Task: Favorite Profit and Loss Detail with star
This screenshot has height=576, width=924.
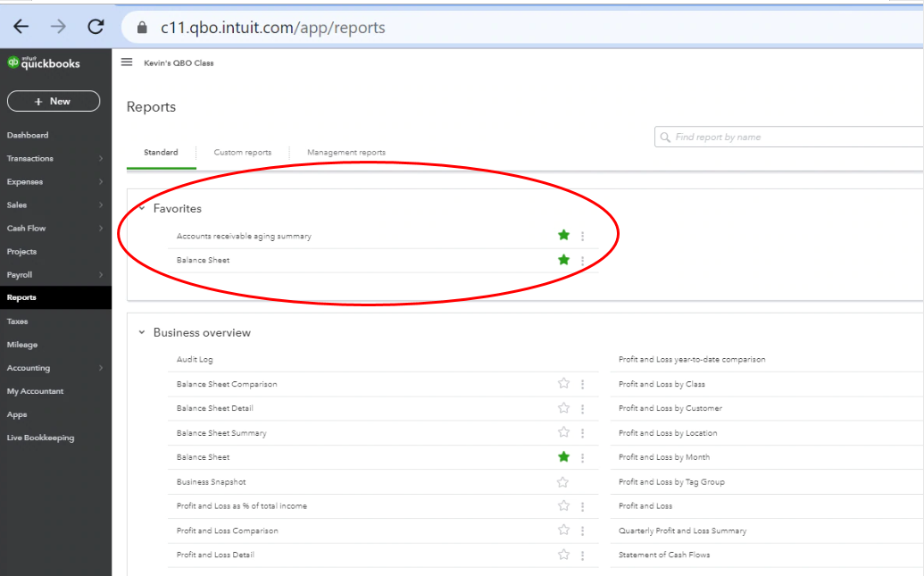Action: coord(563,555)
